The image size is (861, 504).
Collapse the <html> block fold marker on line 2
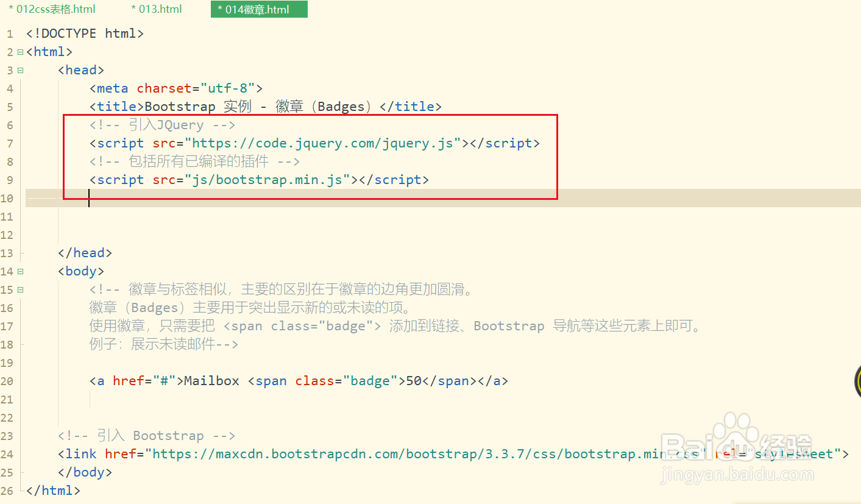click(x=21, y=52)
